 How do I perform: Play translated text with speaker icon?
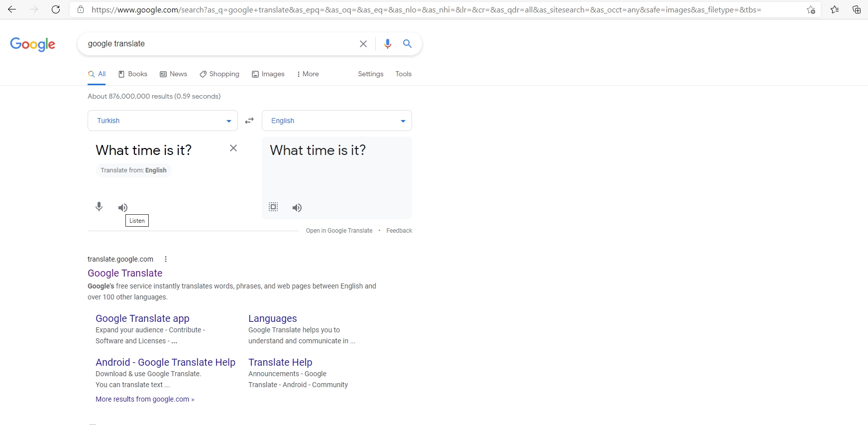(297, 208)
